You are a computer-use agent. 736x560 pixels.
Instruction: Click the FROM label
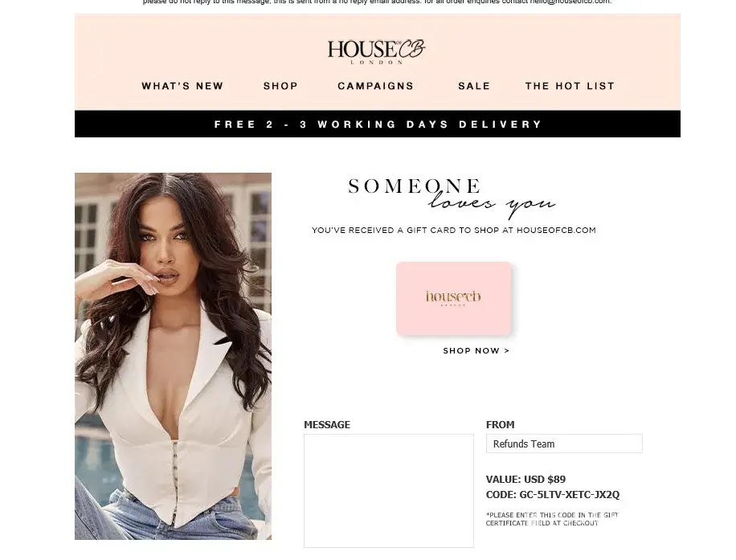501,425
